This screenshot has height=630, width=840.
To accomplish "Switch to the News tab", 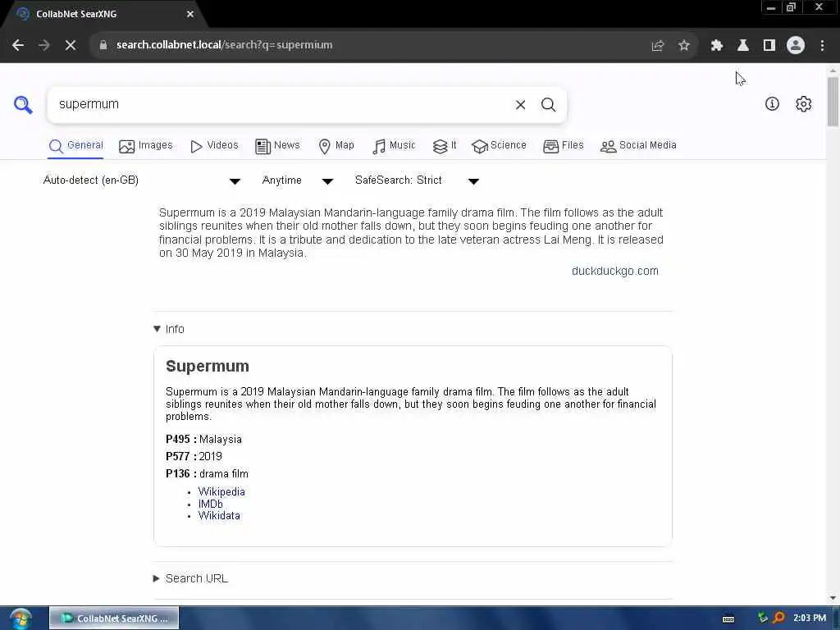I will (x=277, y=146).
